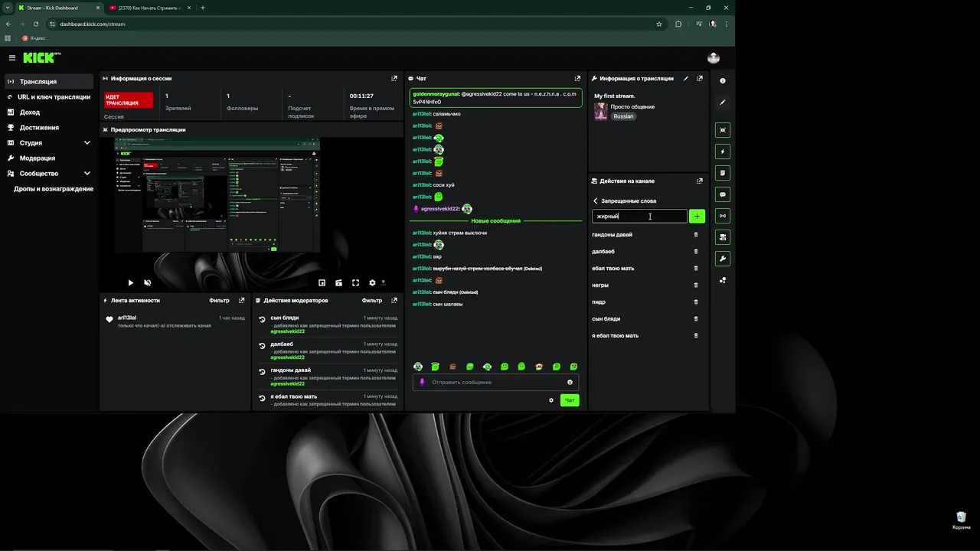Edit stream information with the pencil icon
Screen dimensions: 980x551
click(686, 78)
